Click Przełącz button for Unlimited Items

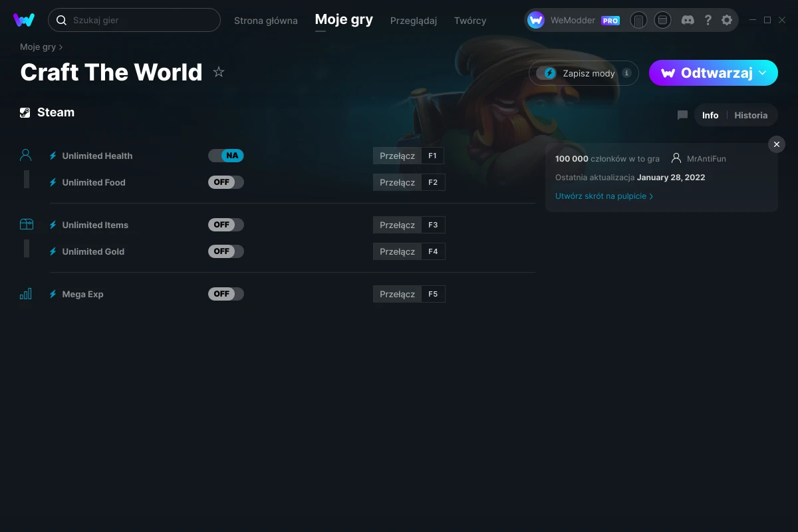point(397,225)
